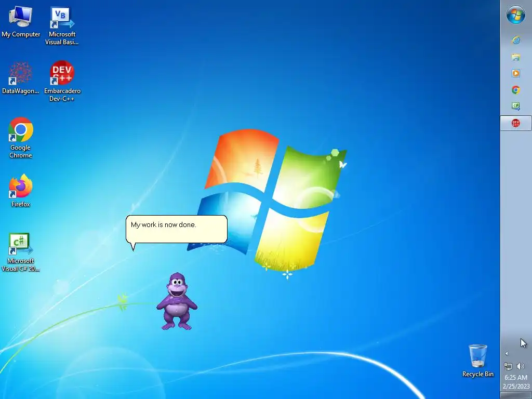
Task: Open Chrome from the taskbar
Action: click(516, 90)
